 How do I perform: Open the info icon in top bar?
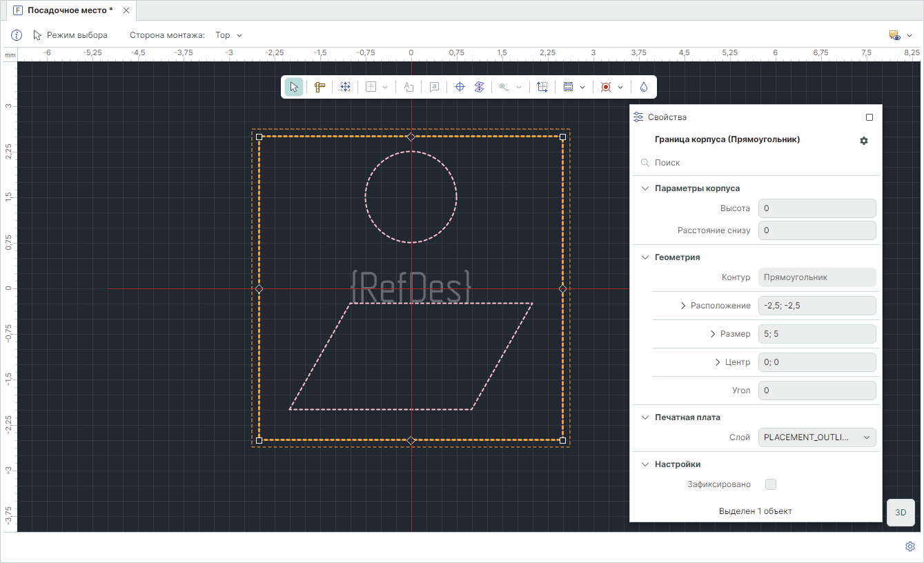17,35
